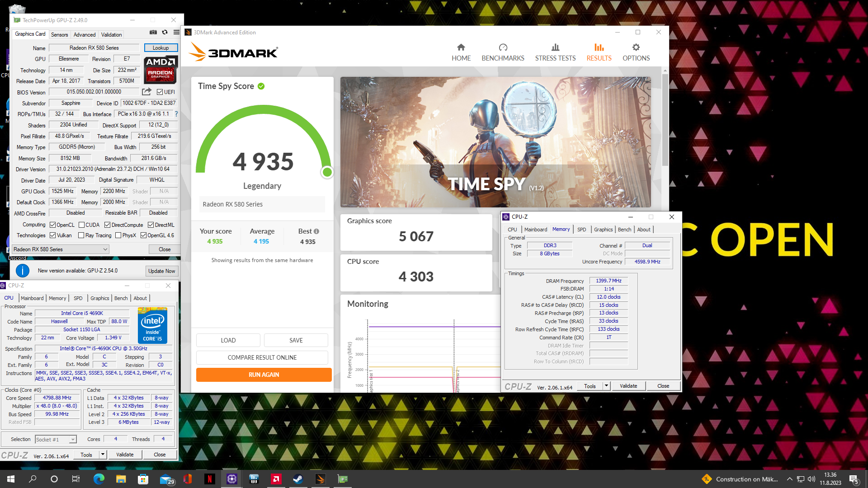
Task: Click GPU Name field Radeon RX 580 Series
Action: tap(94, 48)
